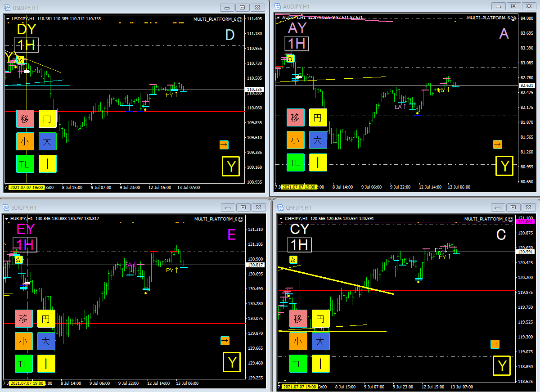
Task: Click the yellow vertical line button in CHFJPY chart
Action: tap(320, 364)
